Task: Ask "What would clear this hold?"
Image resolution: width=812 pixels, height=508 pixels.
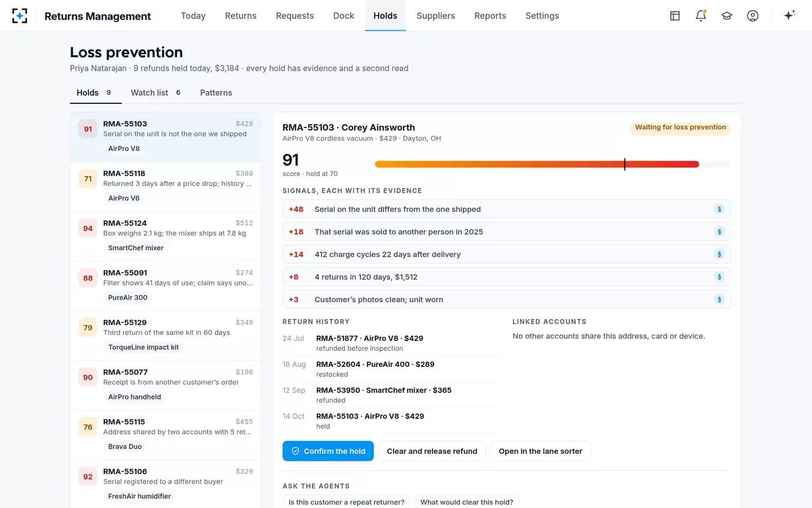Action: (x=467, y=502)
